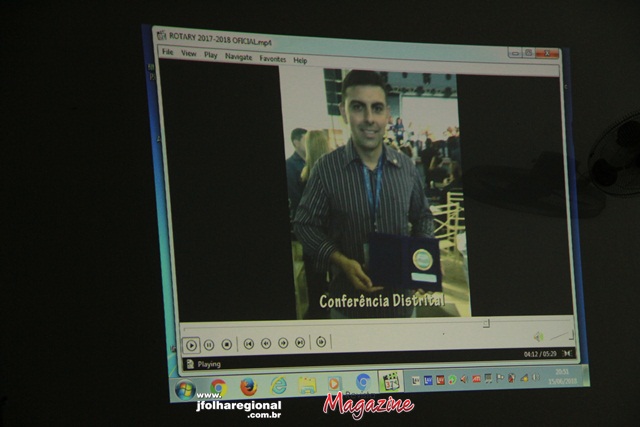Click the green circular tray icon

[x=452, y=380]
